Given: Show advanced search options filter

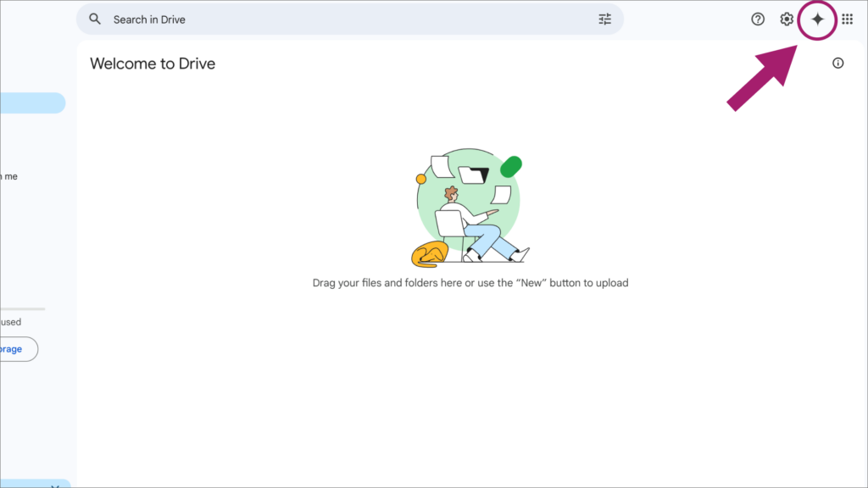Looking at the screenshot, I should pos(604,19).
